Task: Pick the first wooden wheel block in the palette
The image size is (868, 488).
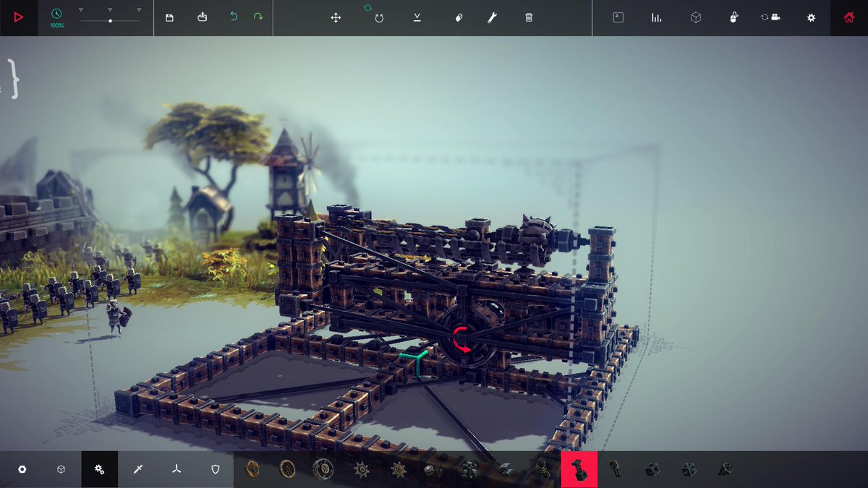Action: coord(252,469)
